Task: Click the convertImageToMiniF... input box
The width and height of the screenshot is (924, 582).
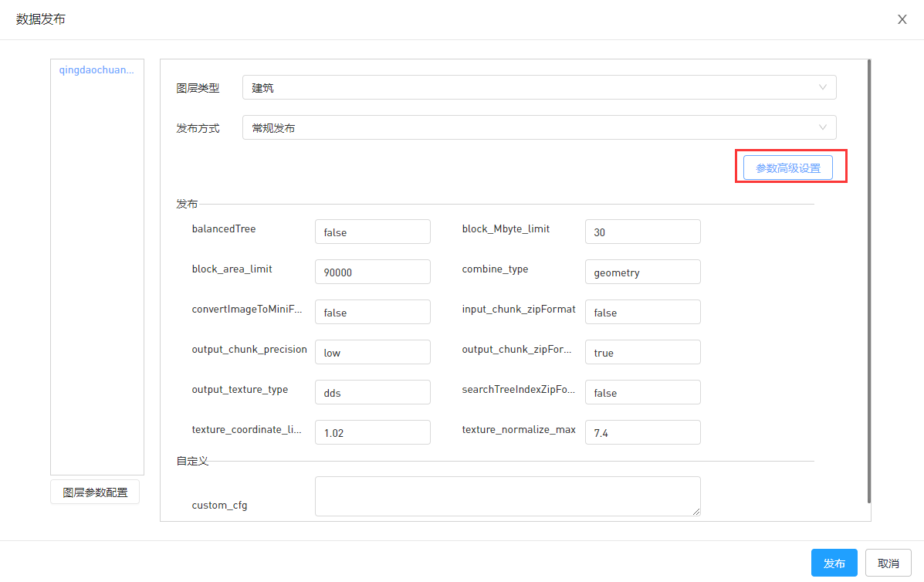Action: [372, 312]
